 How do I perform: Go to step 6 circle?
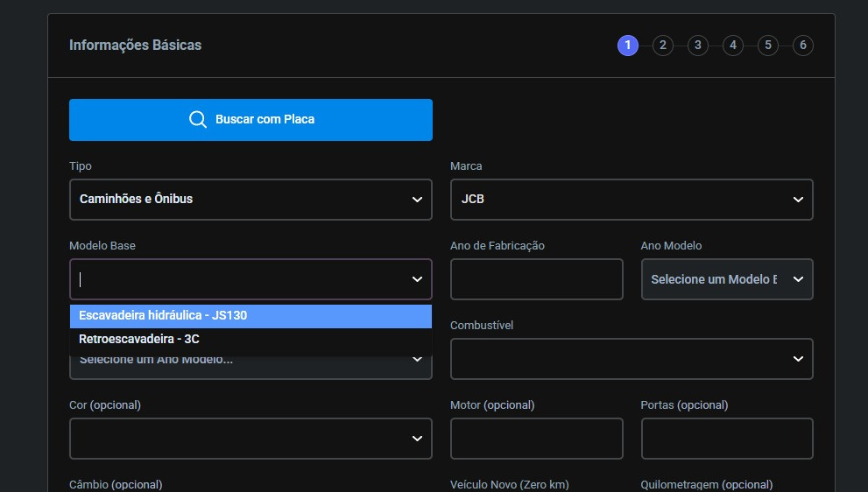point(802,46)
